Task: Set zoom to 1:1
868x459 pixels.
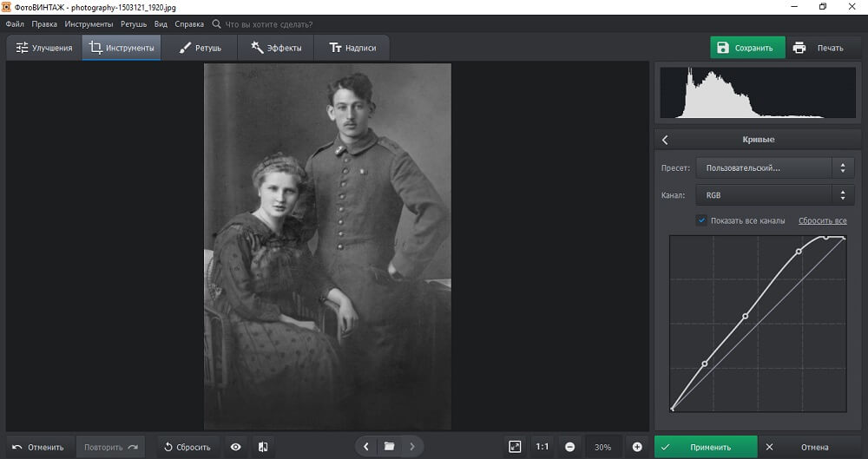Action: [x=542, y=447]
